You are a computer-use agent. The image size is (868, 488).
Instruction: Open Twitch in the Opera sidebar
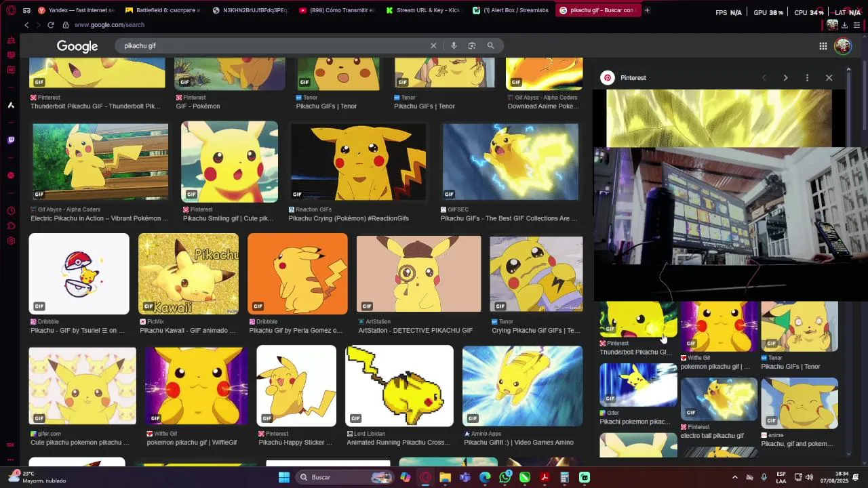11,140
